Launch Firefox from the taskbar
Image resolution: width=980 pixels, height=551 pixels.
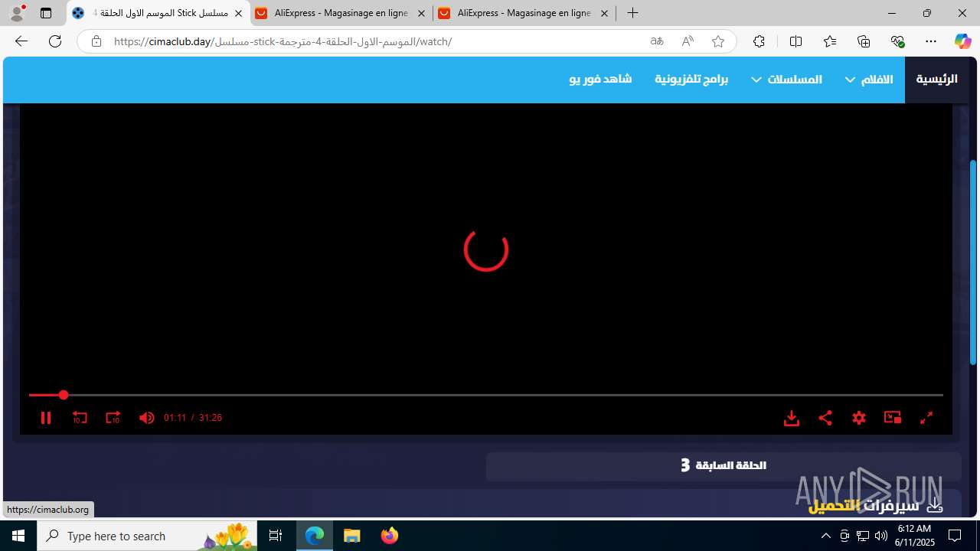pos(390,536)
